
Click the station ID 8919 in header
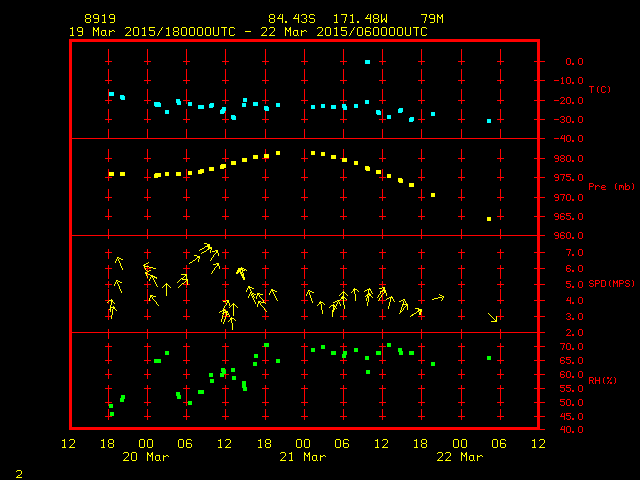click(99, 19)
